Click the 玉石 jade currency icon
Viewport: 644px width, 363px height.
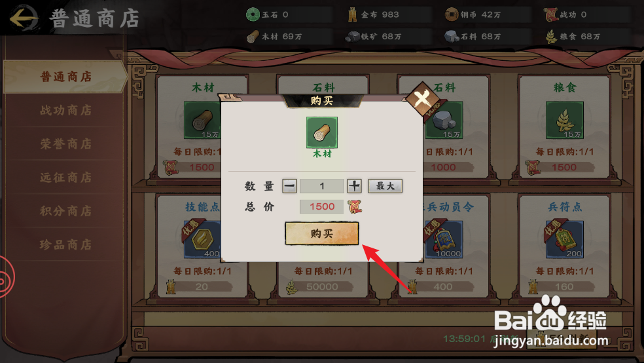253,14
